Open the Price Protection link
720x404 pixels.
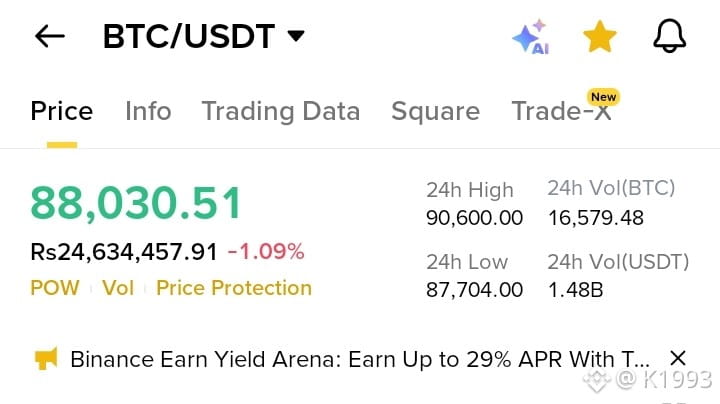coord(234,288)
